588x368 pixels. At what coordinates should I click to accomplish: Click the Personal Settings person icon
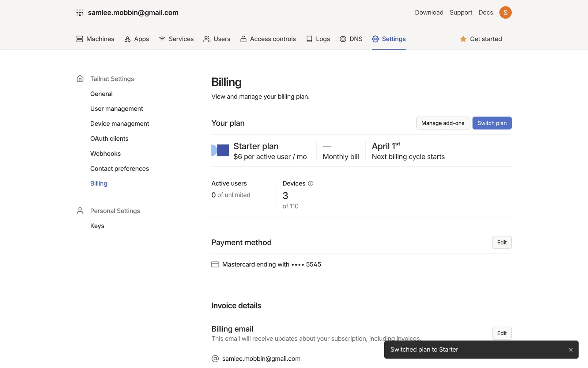point(80,211)
